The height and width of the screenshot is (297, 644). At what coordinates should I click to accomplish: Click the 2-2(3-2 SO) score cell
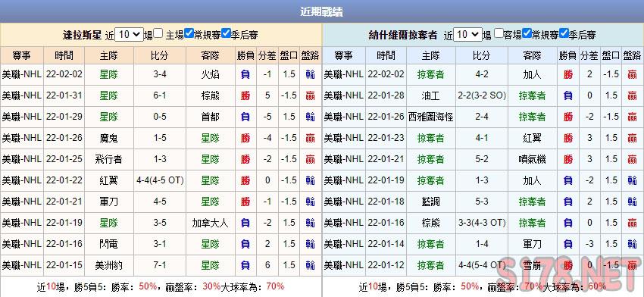(x=482, y=95)
